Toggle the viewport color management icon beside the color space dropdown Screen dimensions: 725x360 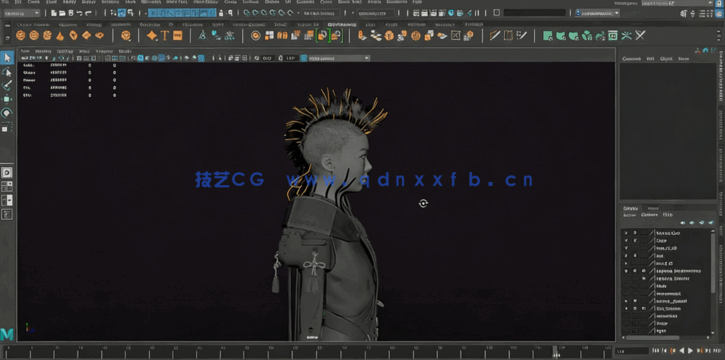point(304,58)
